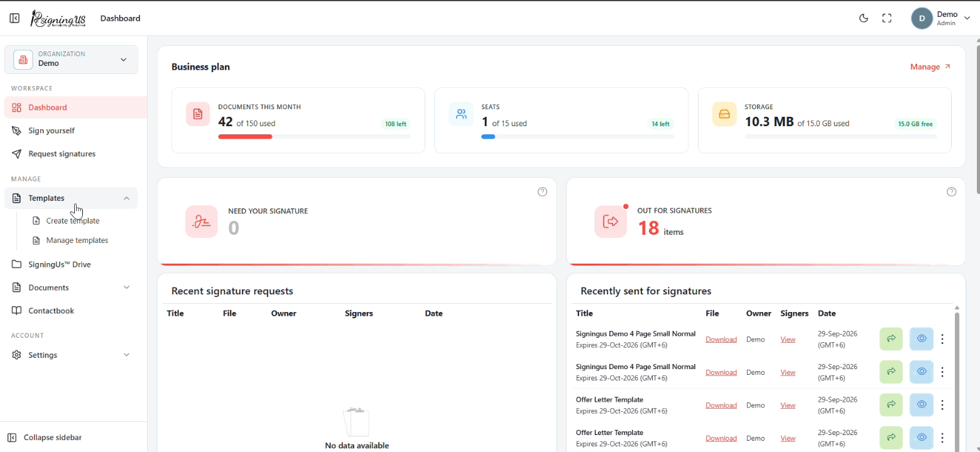Open more options for first Signingus Demo row
980x452 pixels.
(942, 339)
